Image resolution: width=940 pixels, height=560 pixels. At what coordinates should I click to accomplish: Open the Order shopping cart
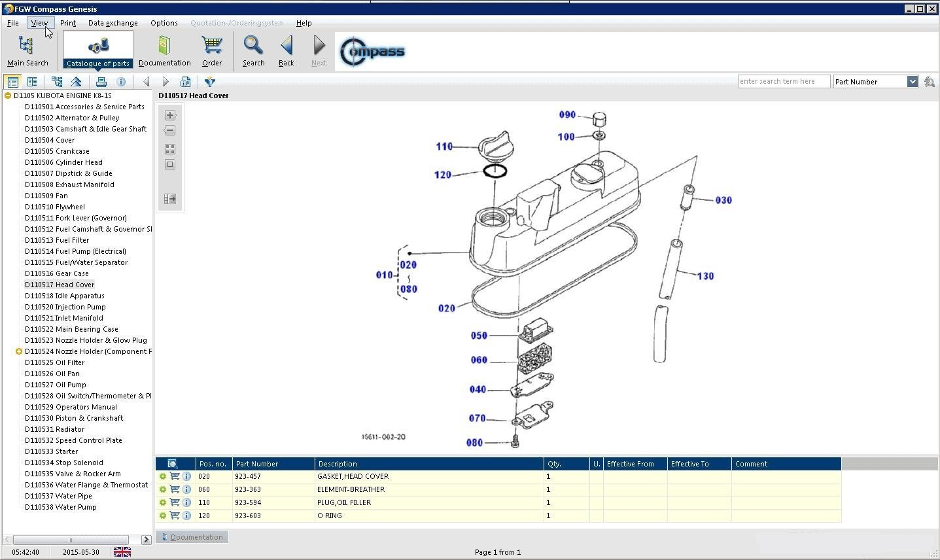(212, 51)
